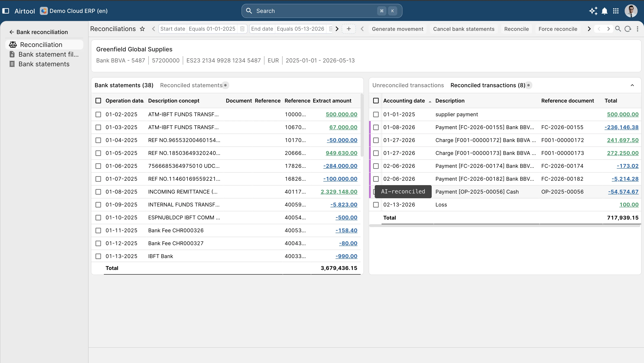
Task: Click the transactions horizontal scrollbar
Action: pos(505,226)
